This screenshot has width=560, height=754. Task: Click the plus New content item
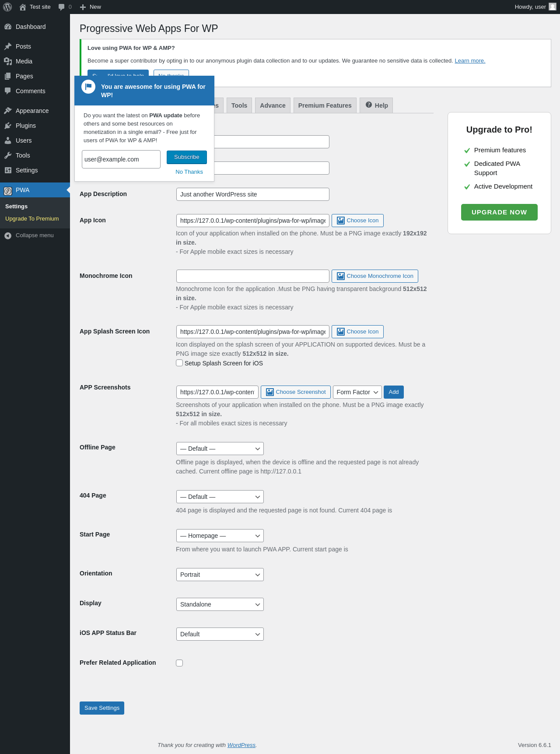(x=91, y=7)
